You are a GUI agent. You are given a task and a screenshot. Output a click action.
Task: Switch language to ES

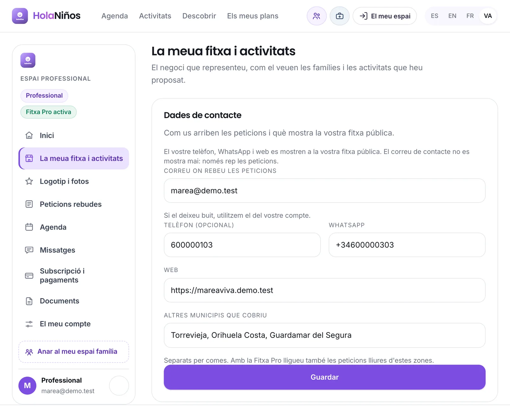(434, 16)
